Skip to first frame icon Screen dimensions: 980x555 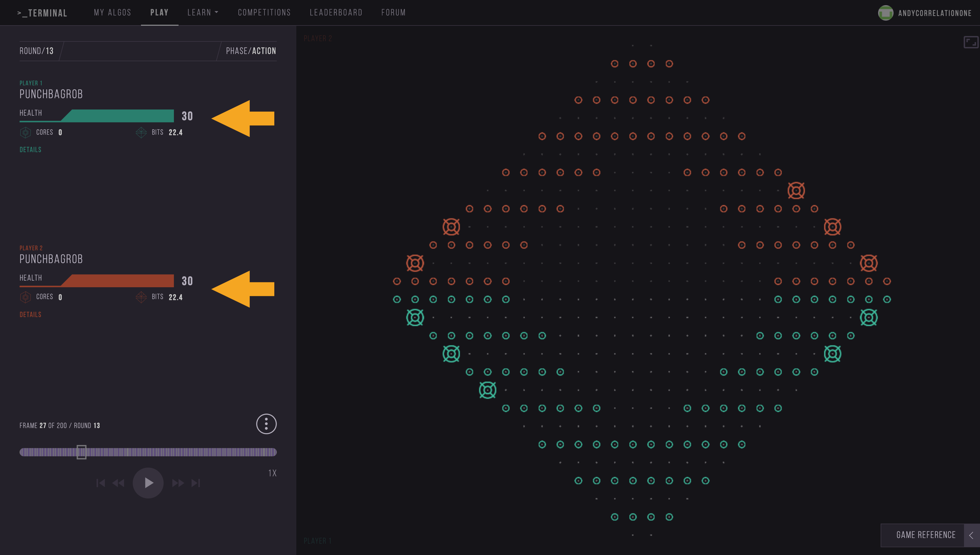tap(101, 483)
